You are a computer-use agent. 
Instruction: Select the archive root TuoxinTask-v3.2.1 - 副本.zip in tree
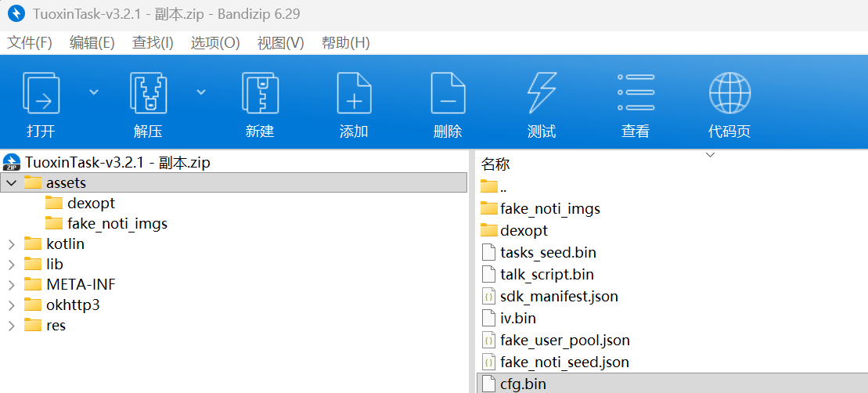click(118, 162)
